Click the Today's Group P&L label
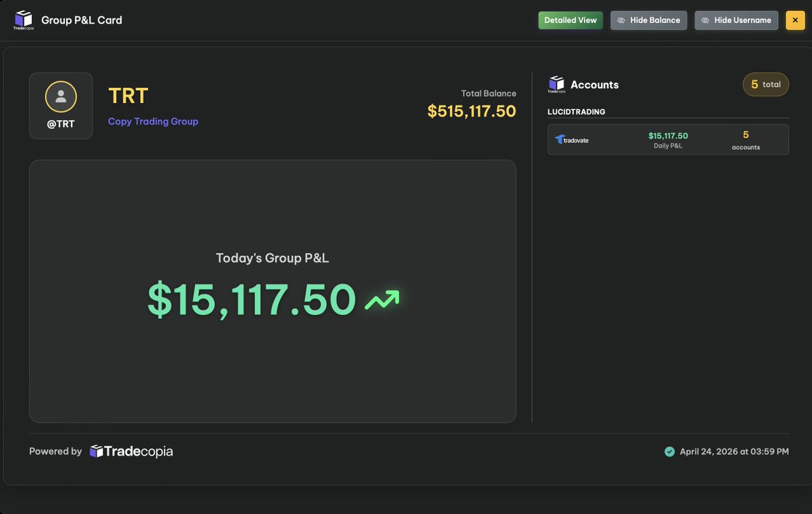Screen dimensions: 812x514 (x=273, y=258)
